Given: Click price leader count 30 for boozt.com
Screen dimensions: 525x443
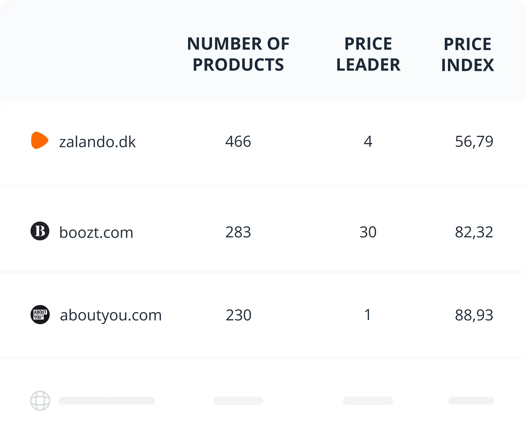Looking at the screenshot, I should click(x=368, y=232).
